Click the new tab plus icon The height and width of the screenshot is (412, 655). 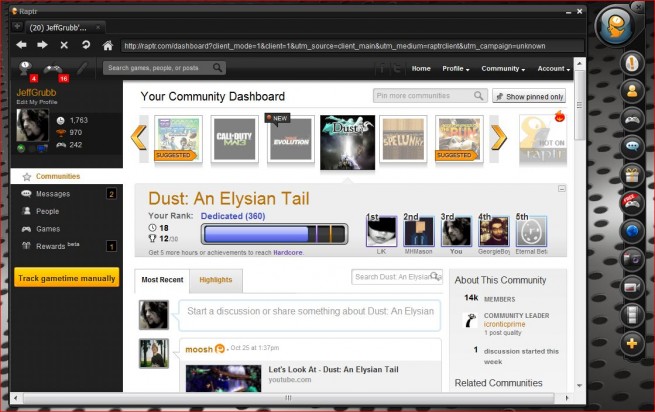pos(17,27)
